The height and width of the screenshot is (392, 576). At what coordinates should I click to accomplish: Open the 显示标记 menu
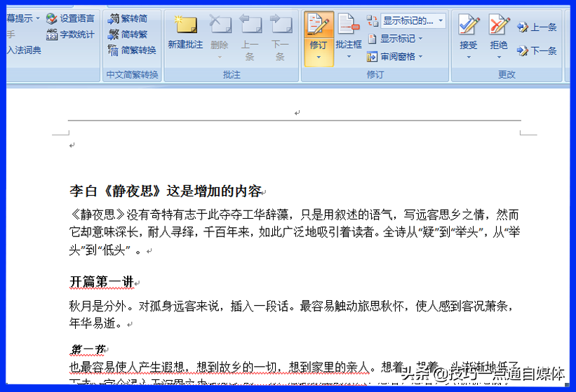[x=395, y=39]
